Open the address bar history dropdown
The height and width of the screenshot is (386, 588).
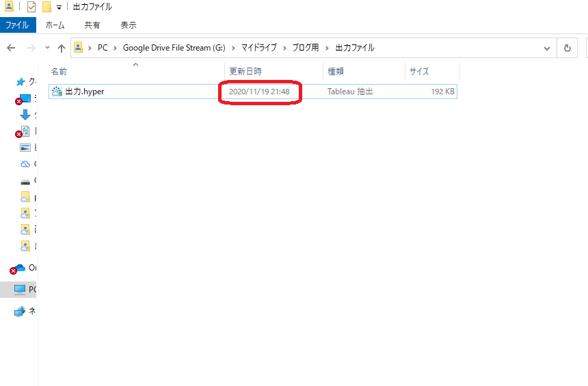tap(546, 48)
